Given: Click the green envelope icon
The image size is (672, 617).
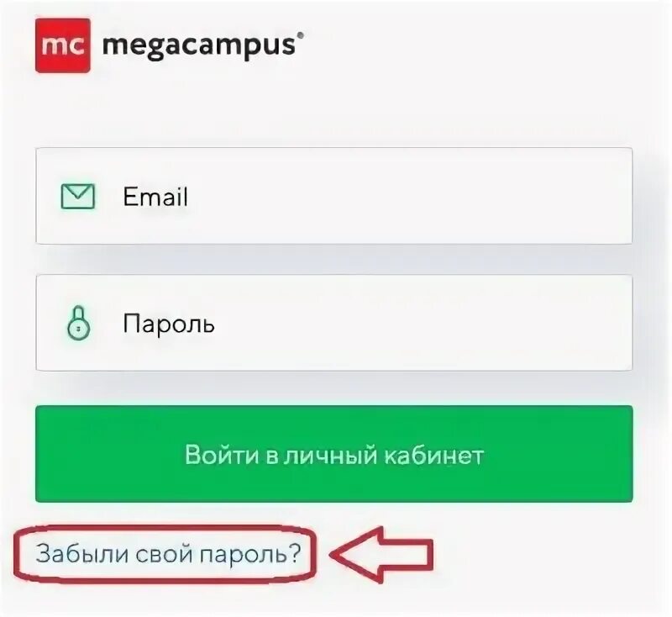Looking at the screenshot, I should [77, 197].
